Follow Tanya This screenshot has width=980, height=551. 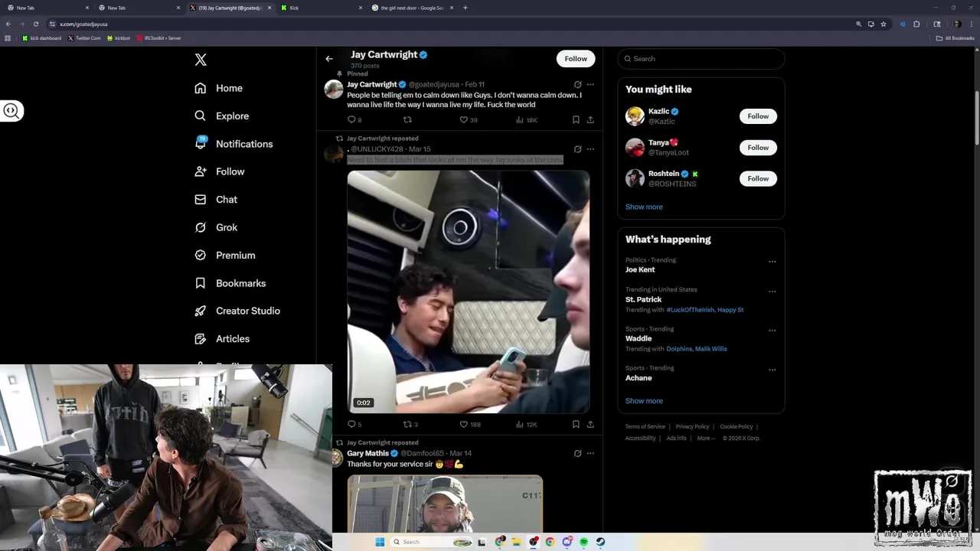758,148
